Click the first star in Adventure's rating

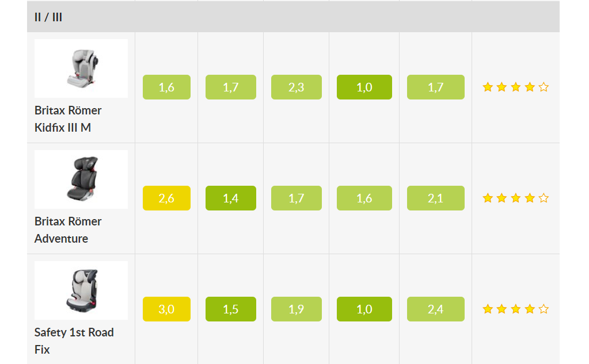(488, 198)
